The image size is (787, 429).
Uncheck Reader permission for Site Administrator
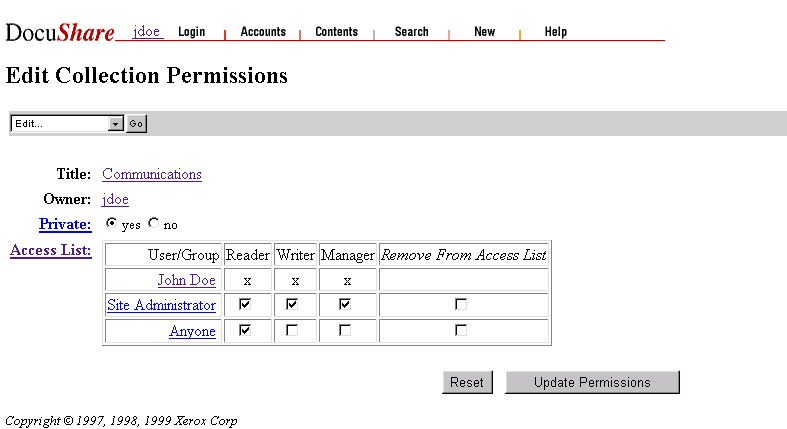245,305
